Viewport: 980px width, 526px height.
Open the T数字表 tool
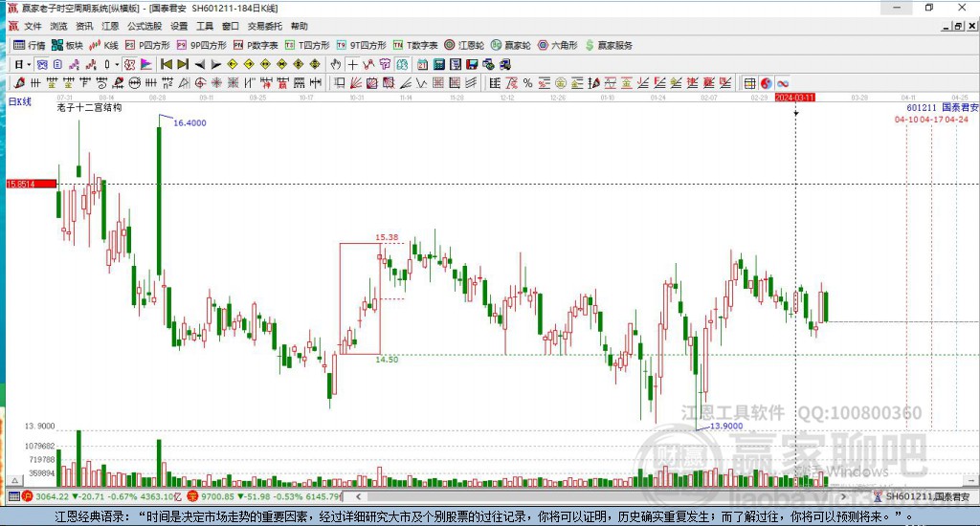[415, 45]
